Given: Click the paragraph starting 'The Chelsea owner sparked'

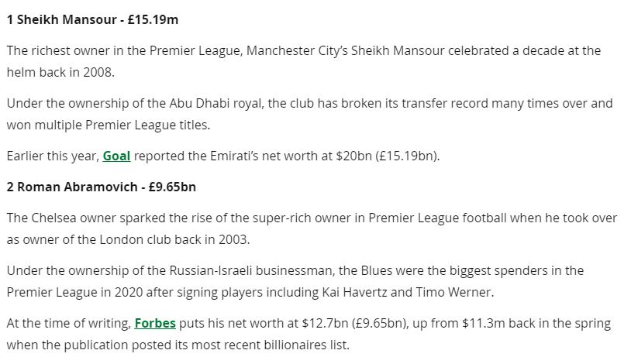Looking at the screenshot, I should pos(312,228).
